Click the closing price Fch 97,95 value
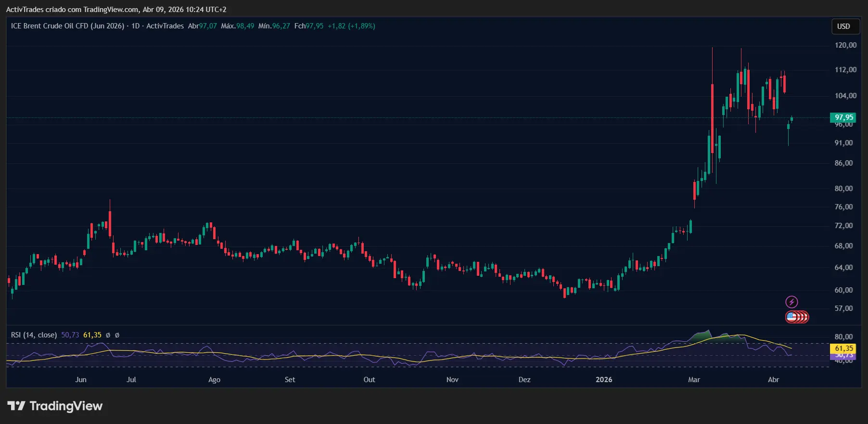Screen dimensions: 868x424 (x=315, y=26)
